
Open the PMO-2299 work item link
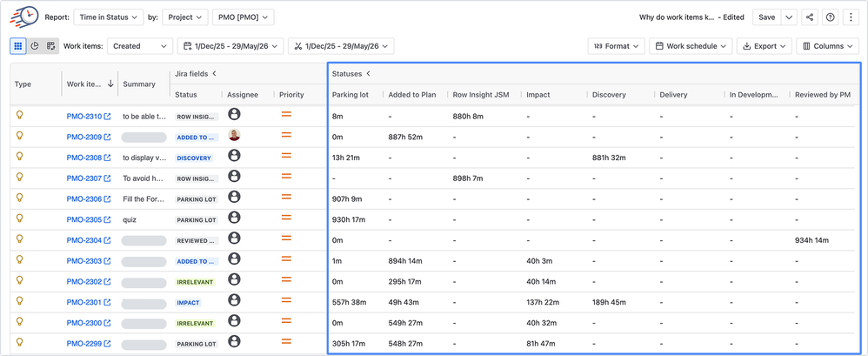89,344
